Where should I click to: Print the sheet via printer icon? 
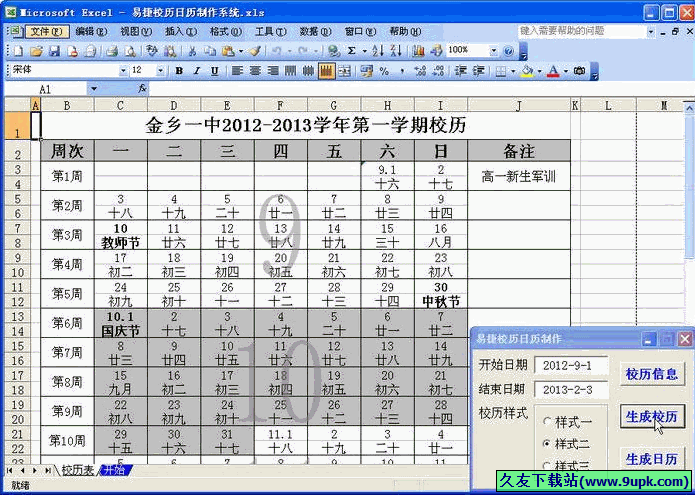[x=111, y=51]
